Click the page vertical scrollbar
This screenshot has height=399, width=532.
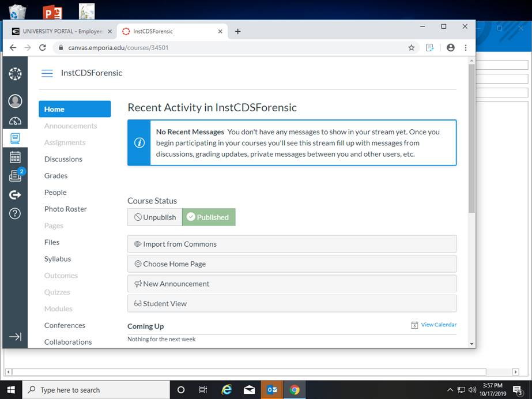[x=471, y=138]
